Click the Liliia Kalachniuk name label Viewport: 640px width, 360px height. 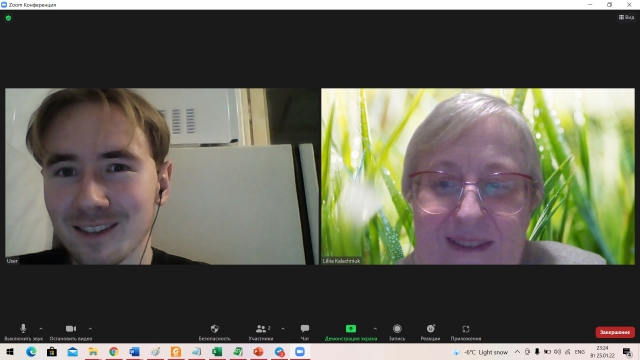coord(342,261)
